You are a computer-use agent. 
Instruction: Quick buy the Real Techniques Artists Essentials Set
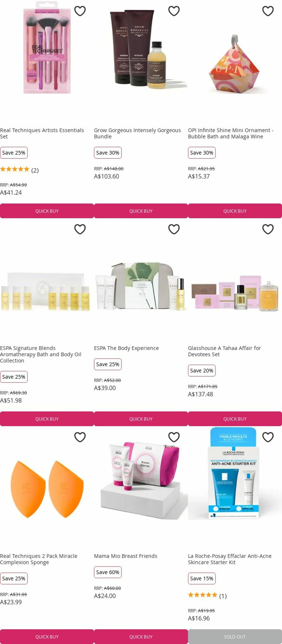tap(47, 211)
